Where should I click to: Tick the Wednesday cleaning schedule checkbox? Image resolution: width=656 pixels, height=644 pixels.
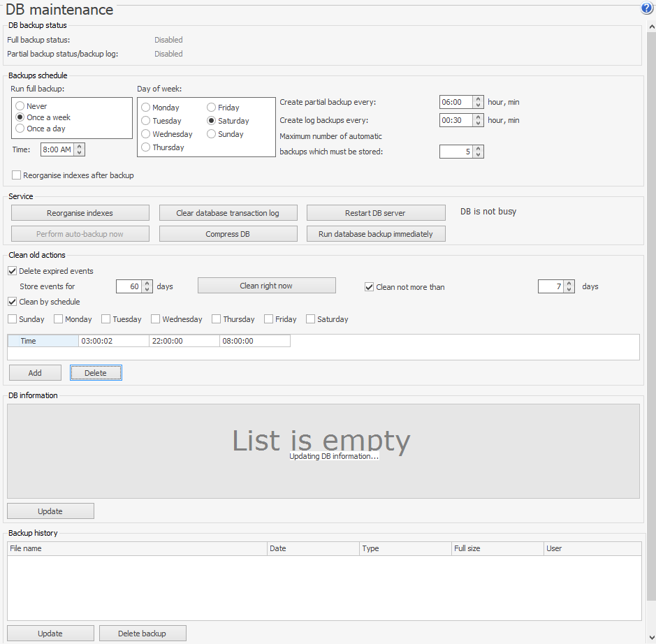156,319
